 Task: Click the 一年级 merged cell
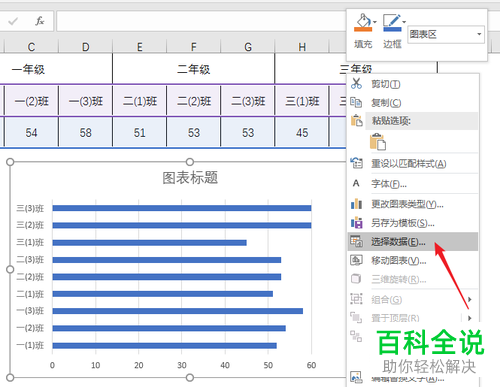tap(56, 69)
